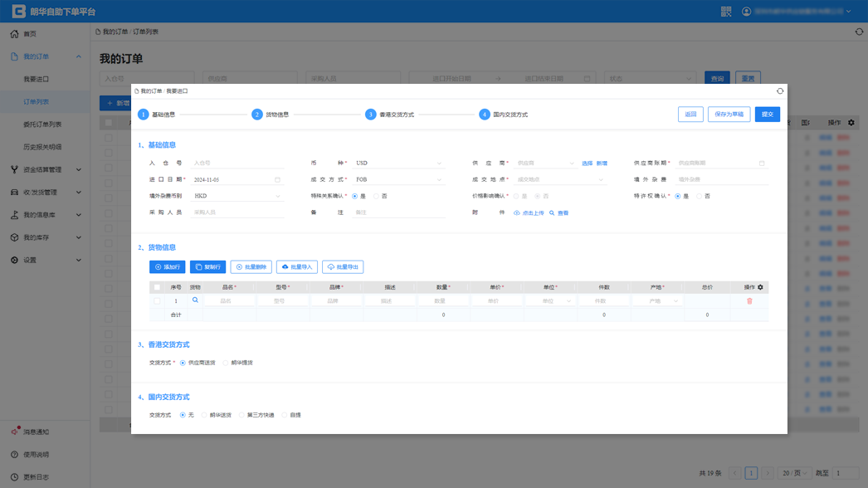Click the 品名 input in goods row 1
Viewport: 868px width, 488px height.
(x=229, y=300)
